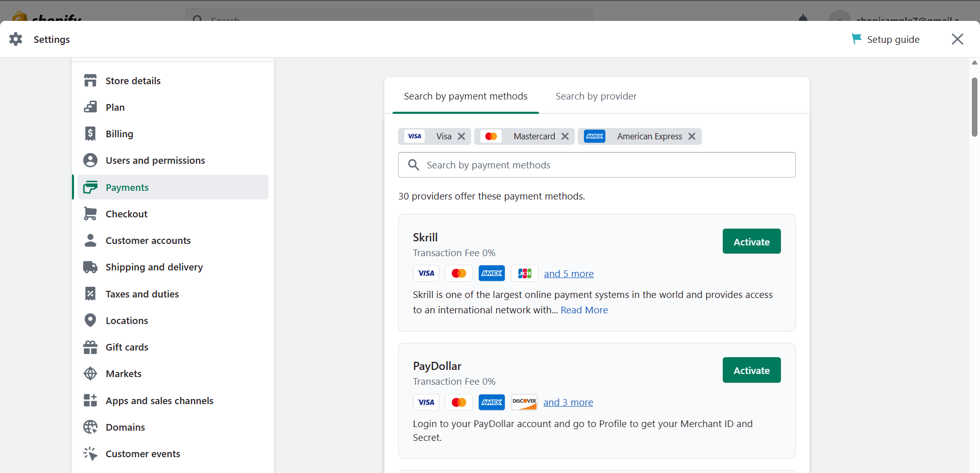
Task: Click Skrill's Amex card icon
Action: coord(492,273)
